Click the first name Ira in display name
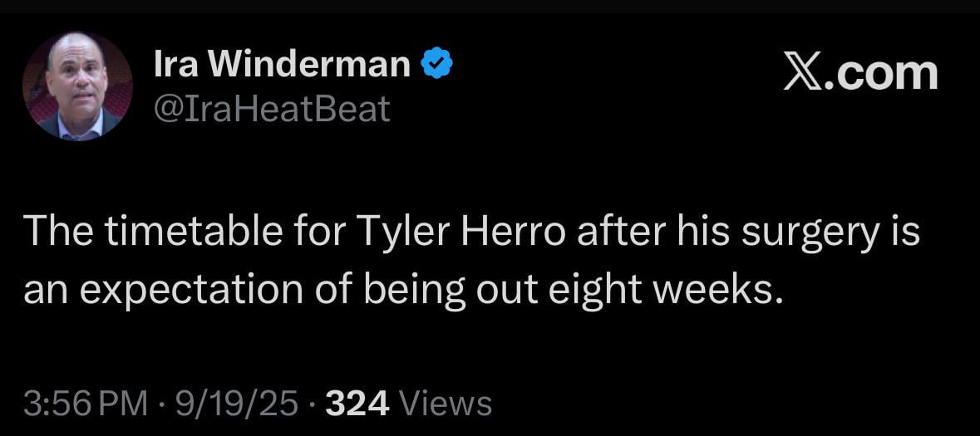Viewport: 980px width, 436px height. coord(174,65)
